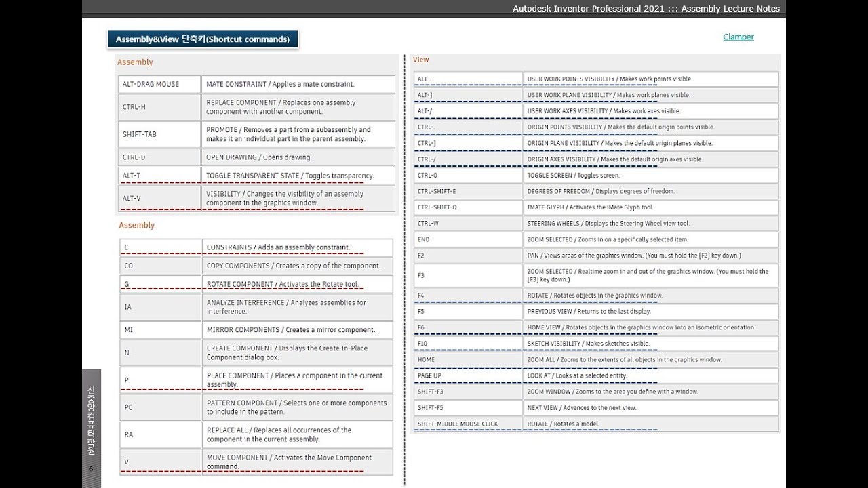Click REPLACE COMPONENT description
The image size is (868, 488).
point(298,107)
